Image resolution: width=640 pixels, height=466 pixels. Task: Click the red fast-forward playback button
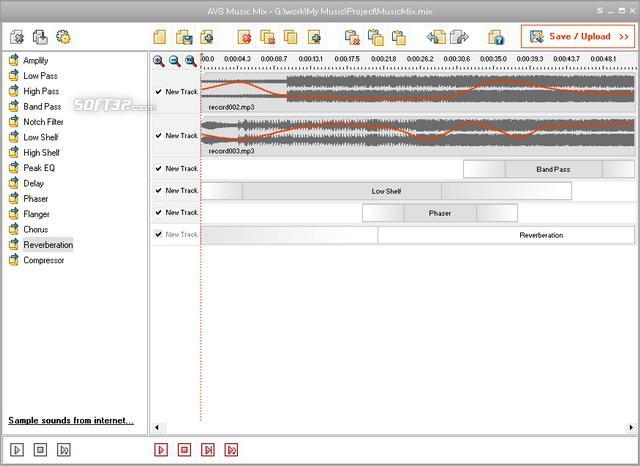[231, 450]
